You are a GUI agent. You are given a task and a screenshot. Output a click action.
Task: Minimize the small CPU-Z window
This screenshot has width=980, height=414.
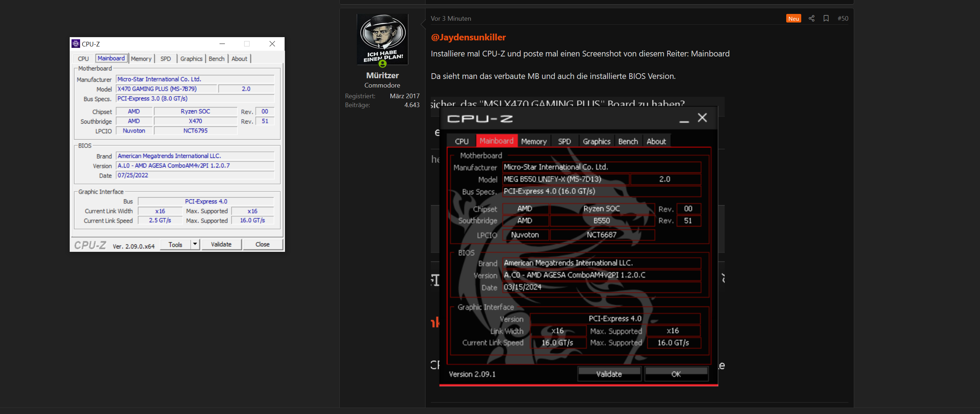pyautogui.click(x=222, y=44)
